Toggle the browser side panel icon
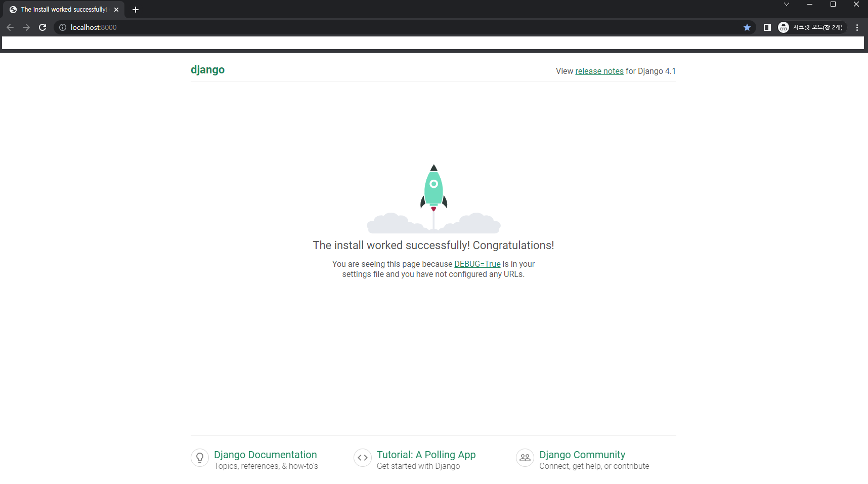This screenshot has width=868, height=484. point(767,27)
